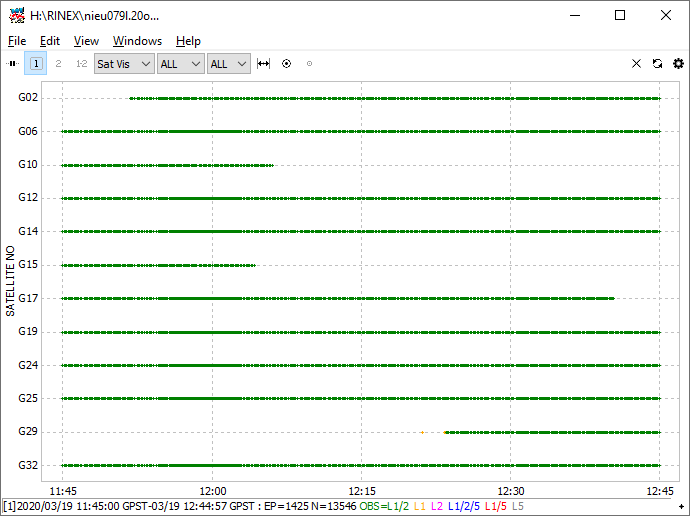Click the end of the G15 visibility bar
This screenshot has width=690, height=516.
point(254,265)
